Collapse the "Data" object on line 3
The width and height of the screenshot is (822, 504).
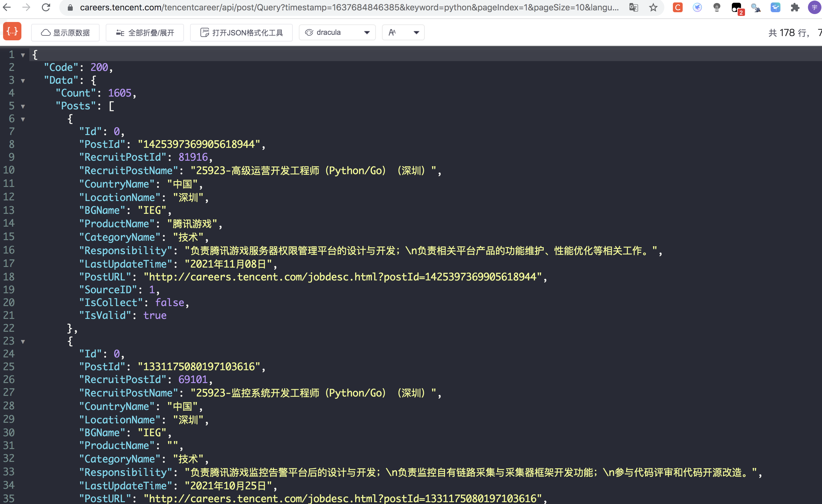[x=23, y=81]
